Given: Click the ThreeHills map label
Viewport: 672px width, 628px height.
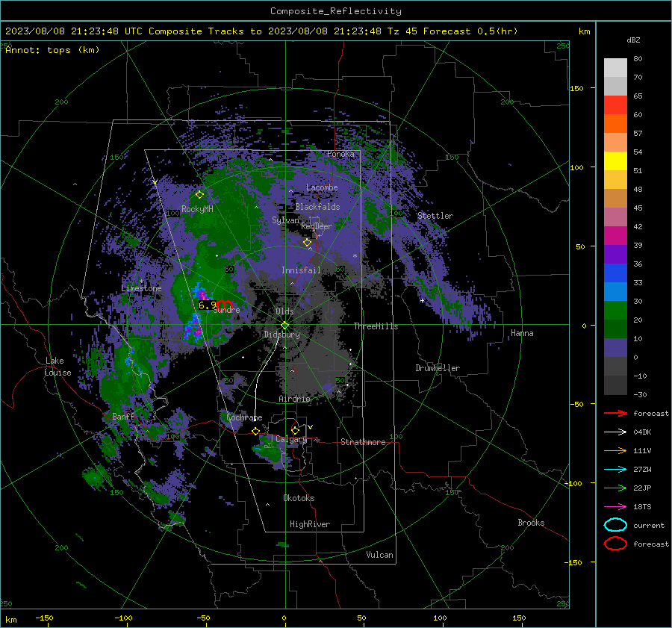Looking at the screenshot, I should tap(376, 326).
